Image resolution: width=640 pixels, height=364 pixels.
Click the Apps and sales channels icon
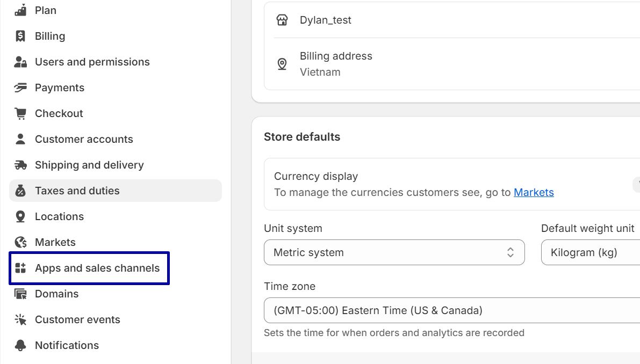[x=20, y=268]
